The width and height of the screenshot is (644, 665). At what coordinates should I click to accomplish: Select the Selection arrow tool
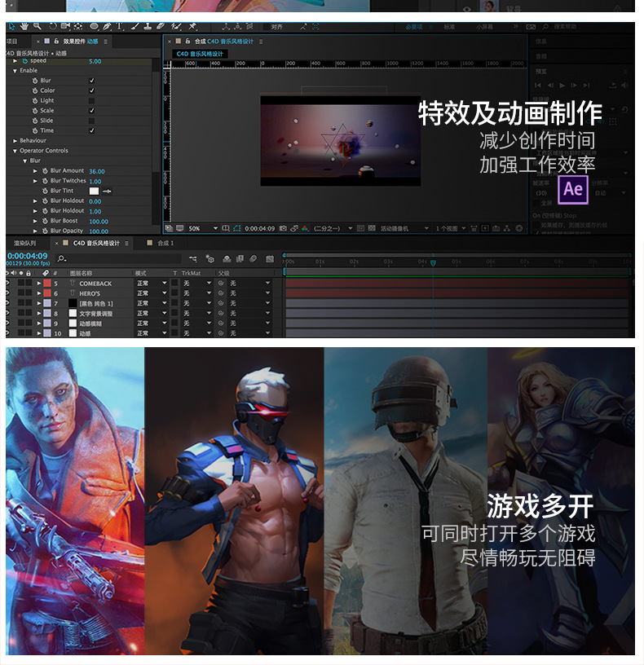[x=12, y=26]
